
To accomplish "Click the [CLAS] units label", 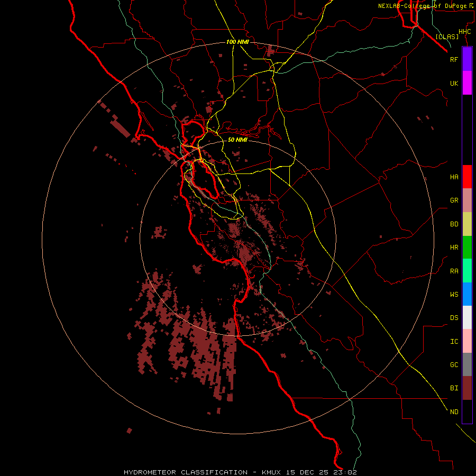I will pos(447,36).
